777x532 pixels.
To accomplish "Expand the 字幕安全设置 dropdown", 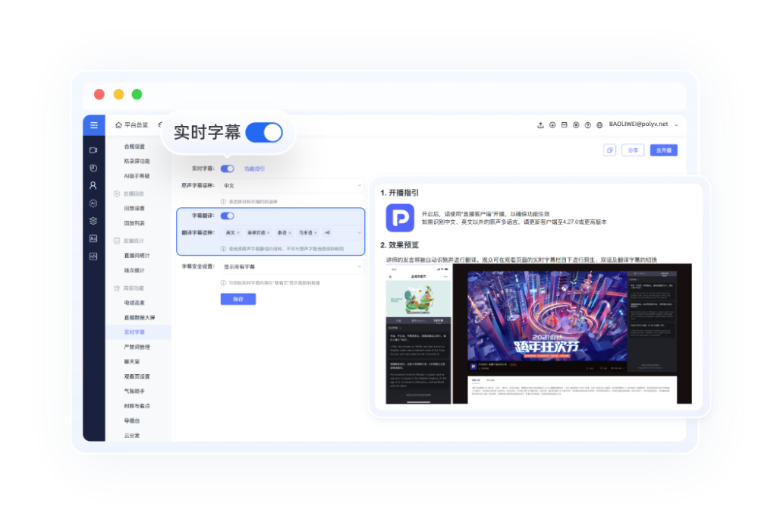I will [x=292, y=267].
